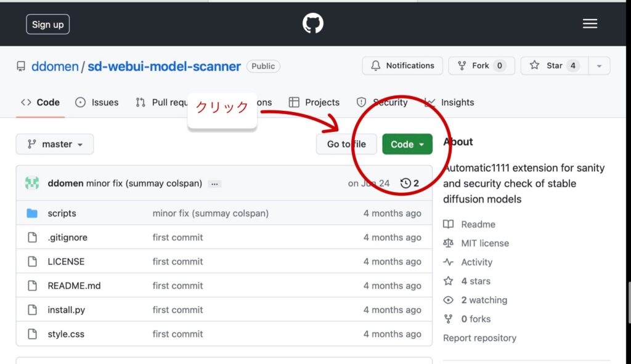Click the Sign up button

click(48, 25)
